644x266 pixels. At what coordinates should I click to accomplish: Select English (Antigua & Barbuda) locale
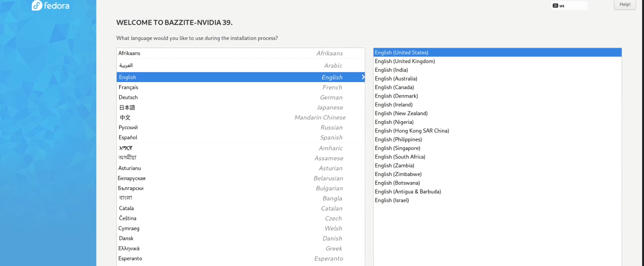pos(497,192)
